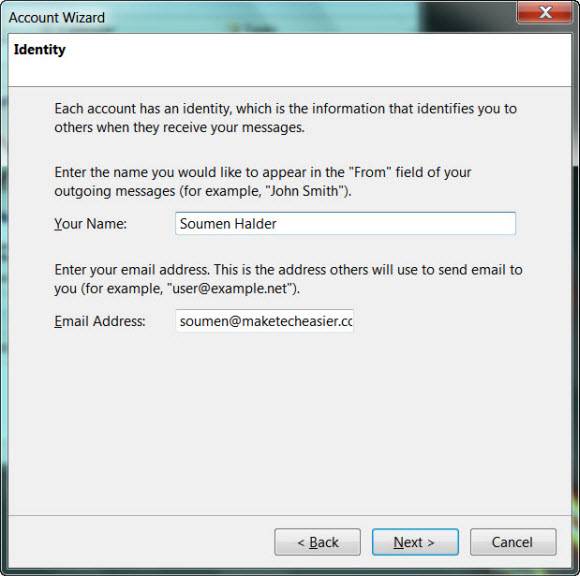Click the Email Address label

tap(100, 321)
